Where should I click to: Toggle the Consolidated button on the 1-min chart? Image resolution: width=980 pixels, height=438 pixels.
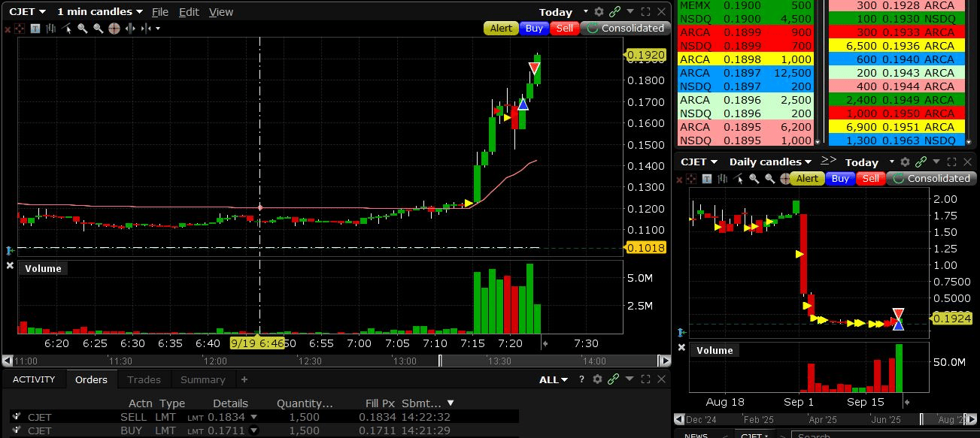(625, 29)
